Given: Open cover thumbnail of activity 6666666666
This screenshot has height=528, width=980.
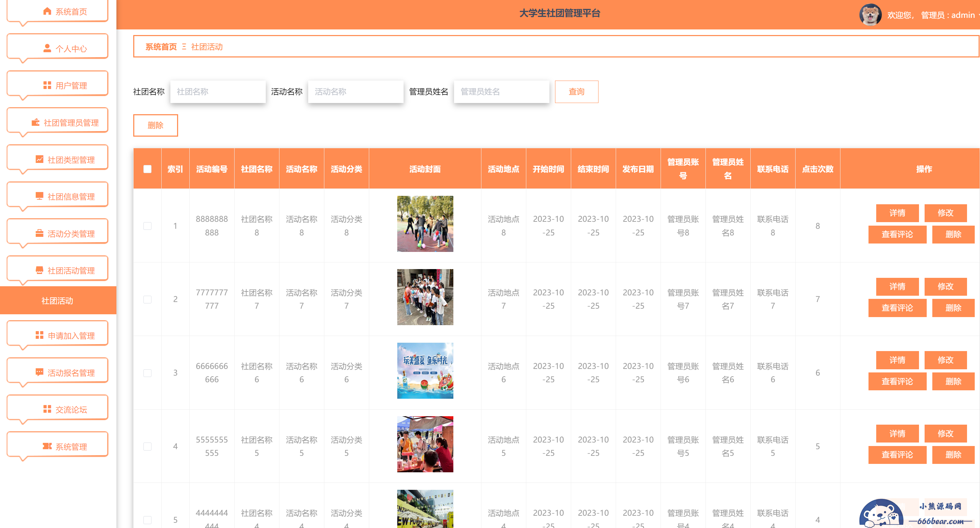Looking at the screenshot, I should tap(425, 371).
